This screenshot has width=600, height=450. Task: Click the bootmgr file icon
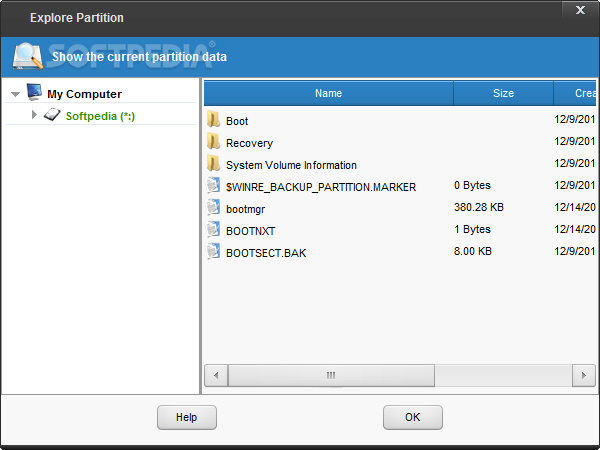(x=213, y=207)
